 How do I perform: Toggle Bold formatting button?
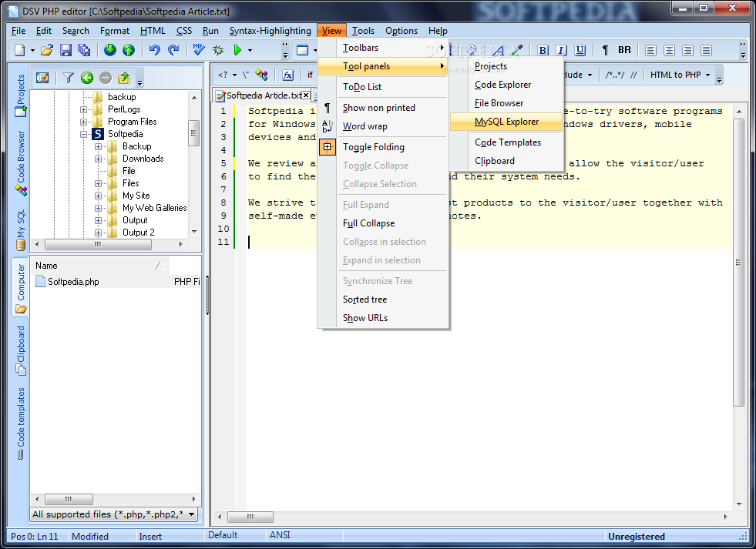point(543,50)
